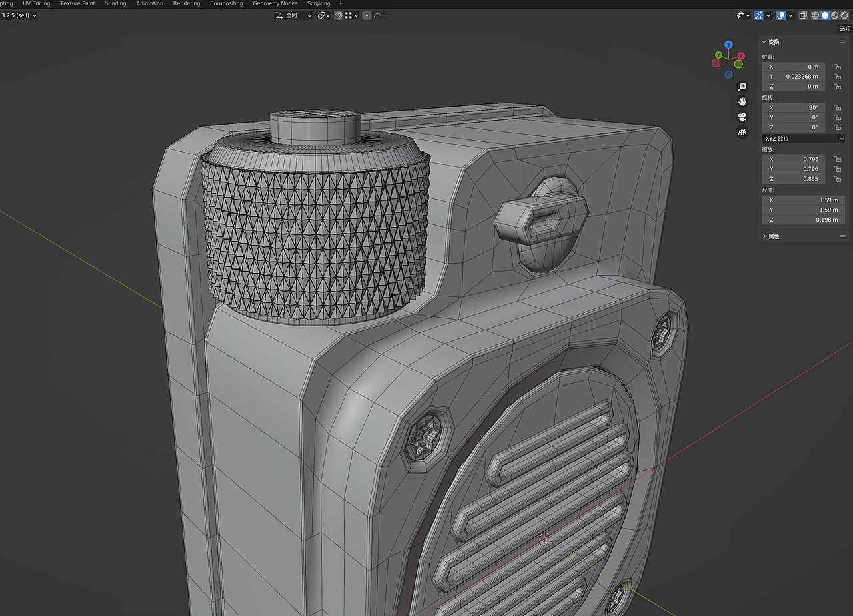Image resolution: width=853 pixels, height=616 pixels.
Task: Lock scale Z with padlock icon
Action: point(837,179)
